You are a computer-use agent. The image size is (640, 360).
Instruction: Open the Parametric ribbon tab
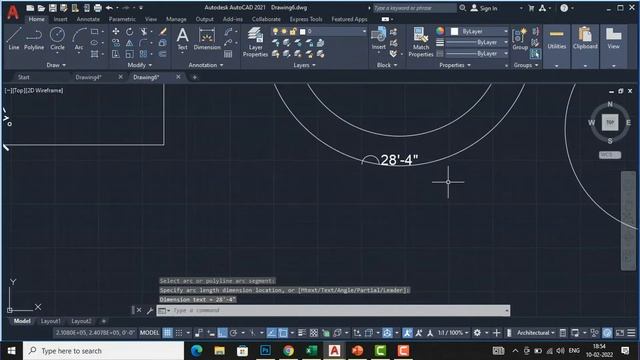122,19
